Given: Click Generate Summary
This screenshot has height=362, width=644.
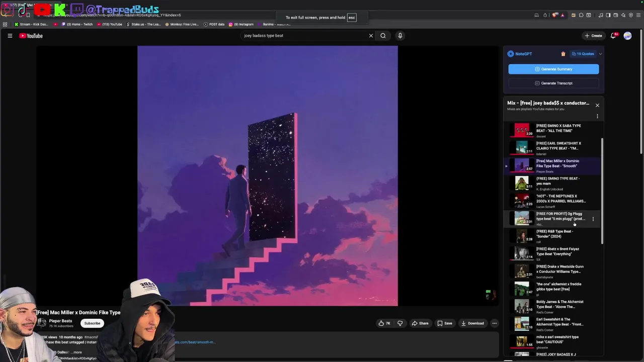Looking at the screenshot, I should (553, 69).
